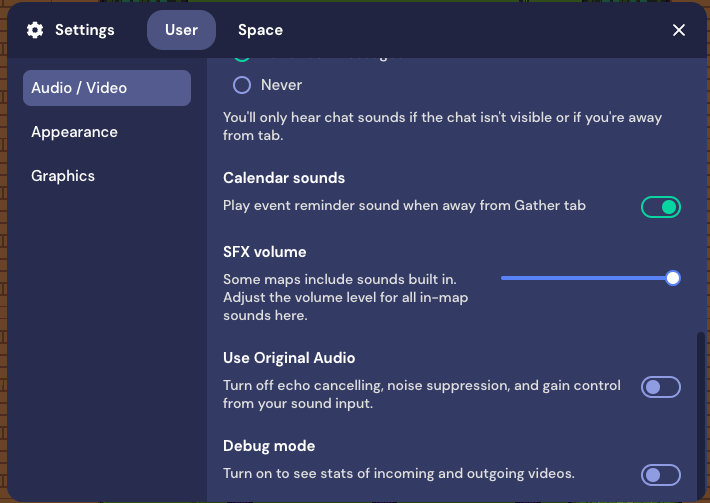Click the Use Original Audio heading
This screenshot has height=503, width=710.
click(x=289, y=358)
